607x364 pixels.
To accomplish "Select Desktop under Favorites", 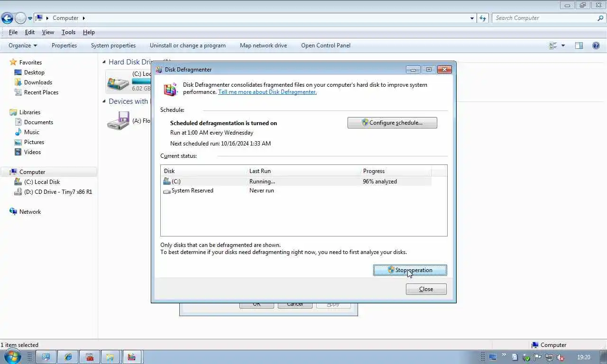I will [x=34, y=73].
